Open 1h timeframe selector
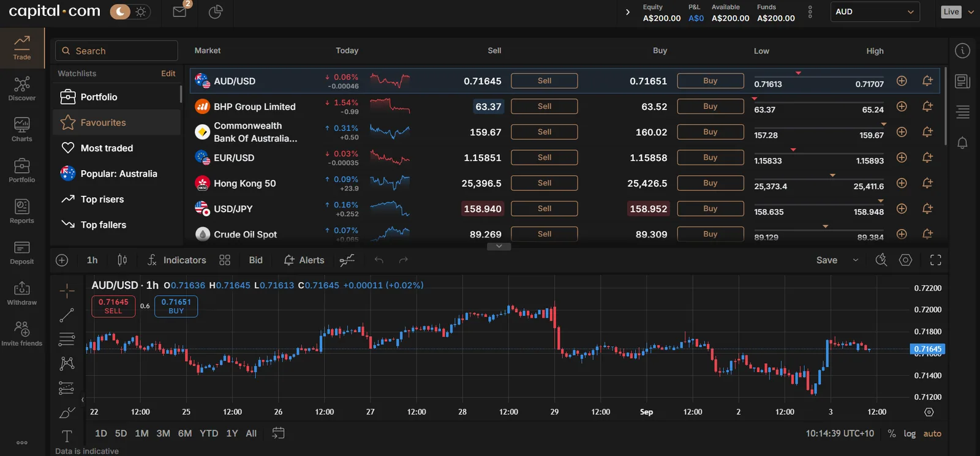This screenshot has width=980, height=456. point(92,260)
